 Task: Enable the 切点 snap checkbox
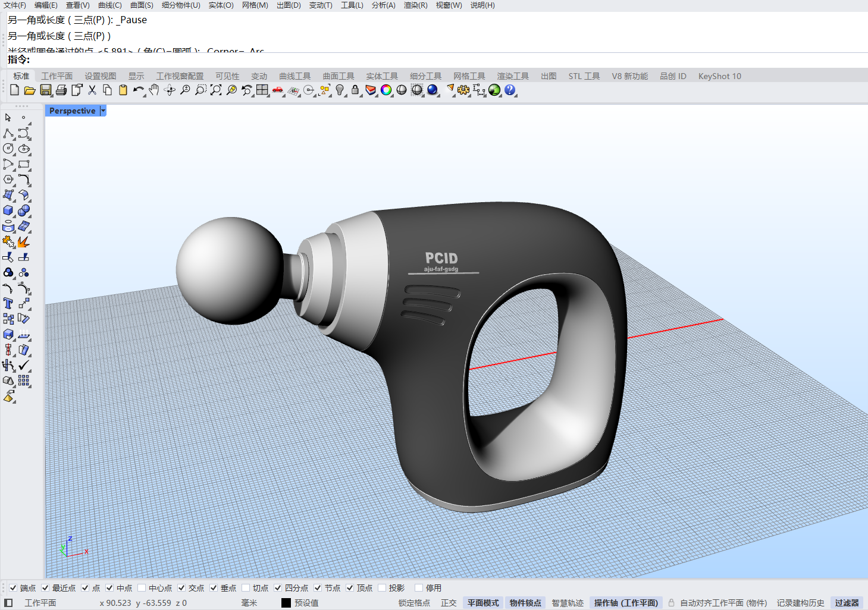click(x=246, y=588)
